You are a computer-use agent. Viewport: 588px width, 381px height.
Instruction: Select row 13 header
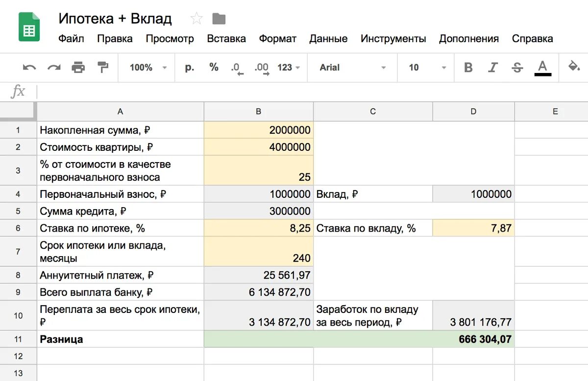[x=18, y=373]
